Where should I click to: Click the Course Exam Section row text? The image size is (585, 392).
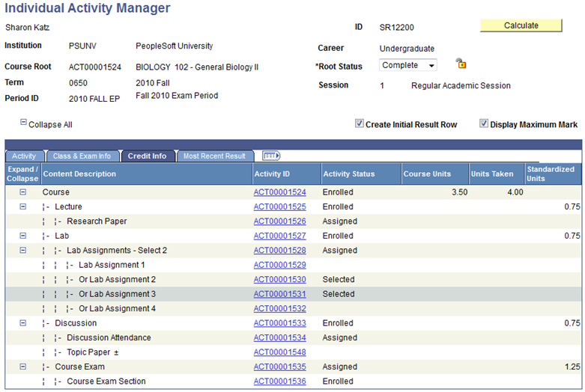(106, 382)
